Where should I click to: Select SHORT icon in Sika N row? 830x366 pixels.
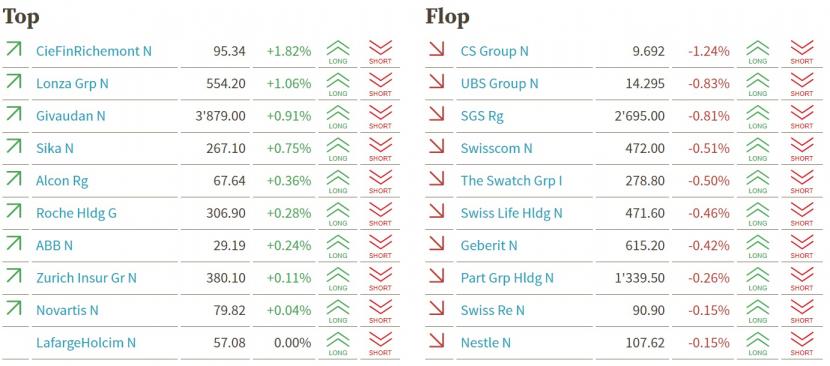click(380, 149)
